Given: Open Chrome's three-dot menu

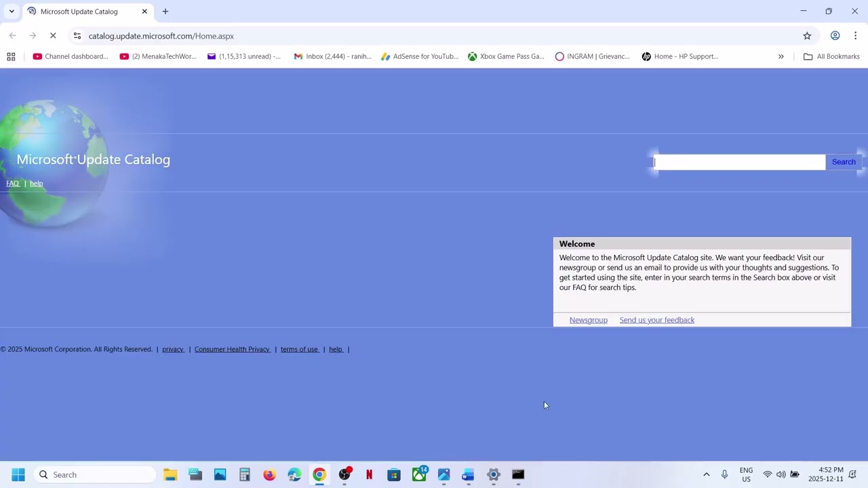Looking at the screenshot, I should click(x=855, y=36).
